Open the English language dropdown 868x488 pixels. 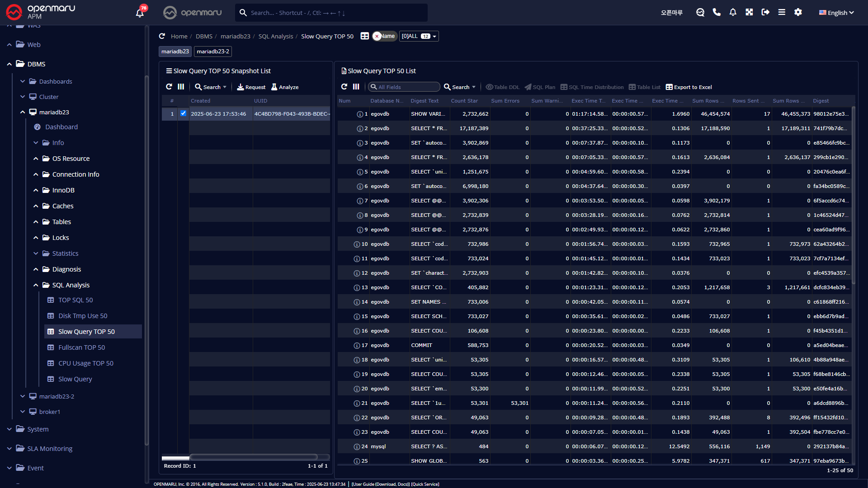(x=836, y=13)
